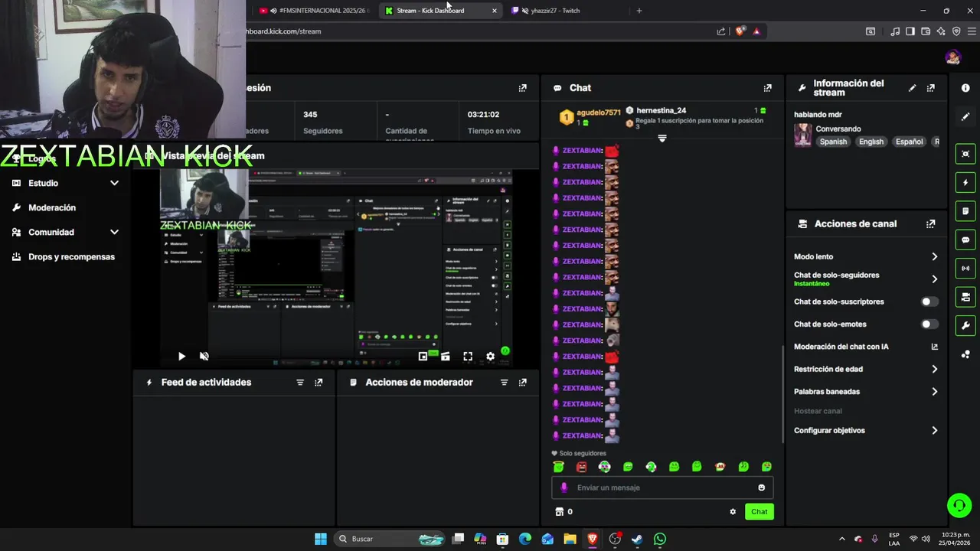Screen dimensions: 980x551
Task: Open the info icon in right sidebar
Action: pyautogui.click(x=965, y=88)
